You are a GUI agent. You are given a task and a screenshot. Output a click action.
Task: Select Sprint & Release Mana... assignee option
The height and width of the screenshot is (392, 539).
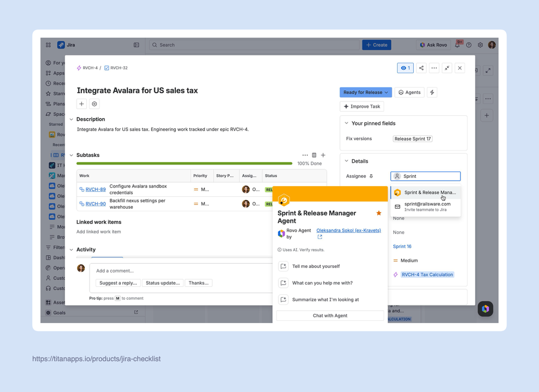click(426, 192)
